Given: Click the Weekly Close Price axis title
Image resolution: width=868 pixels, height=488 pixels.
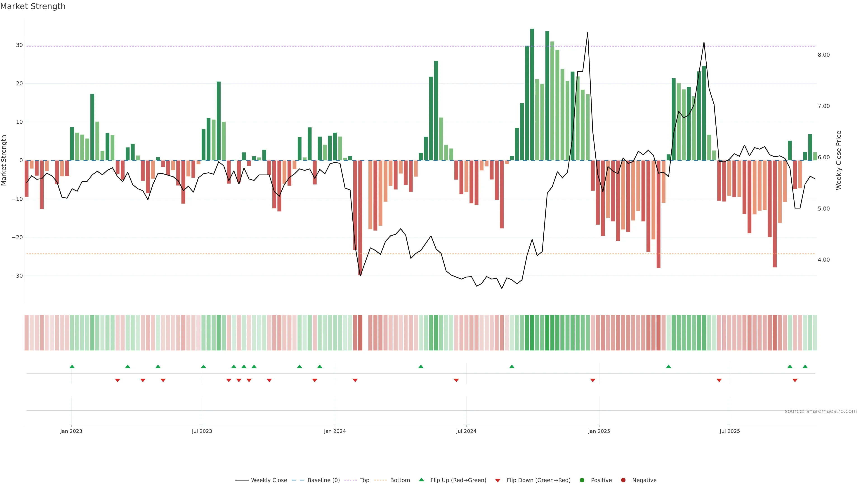Looking at the screenshot, I should coord(839,160).
